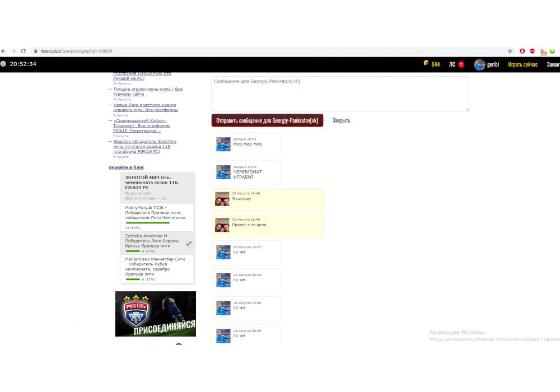Click avatar of 25 Августа 09:24 message
The image size is (560, 392).
(223, 280)
